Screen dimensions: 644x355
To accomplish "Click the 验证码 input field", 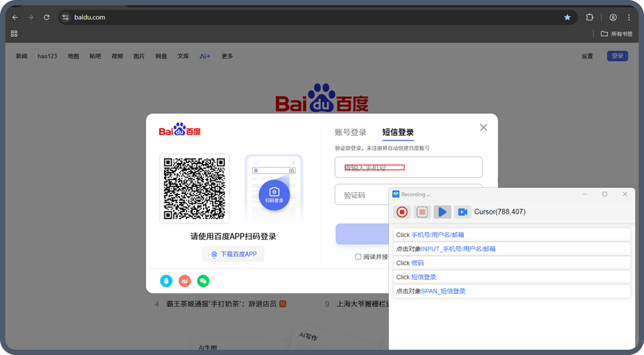I will 361,195.
